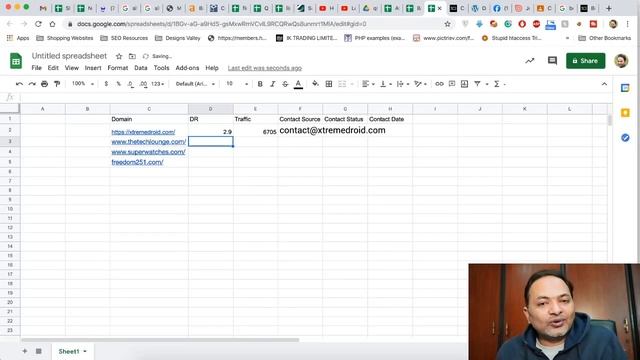This screenshot has height=360, width=640.
Task: Reload the browser page
Action: click(x=38, y=24)
